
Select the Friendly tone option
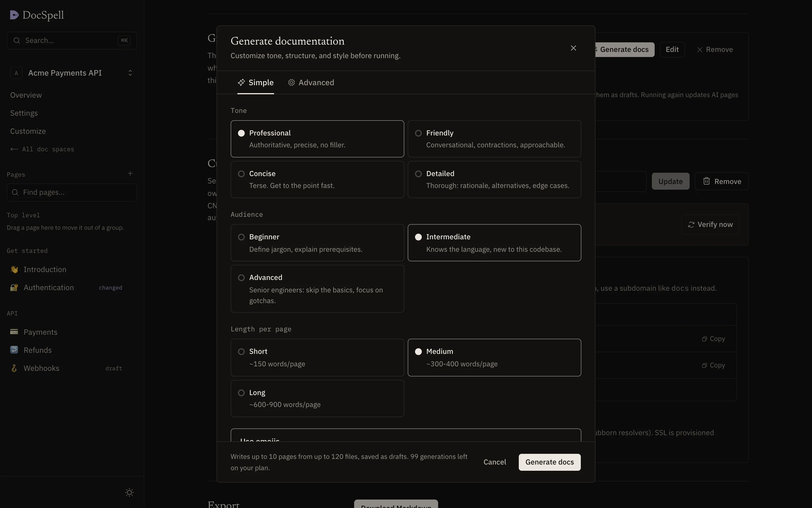[x=494, y=139]
